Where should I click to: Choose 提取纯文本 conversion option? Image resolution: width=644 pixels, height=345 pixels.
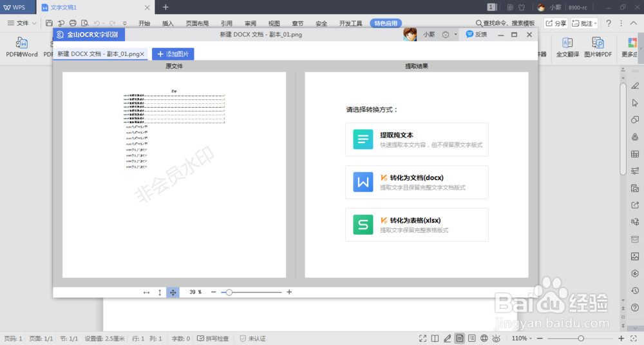[417, 139]
